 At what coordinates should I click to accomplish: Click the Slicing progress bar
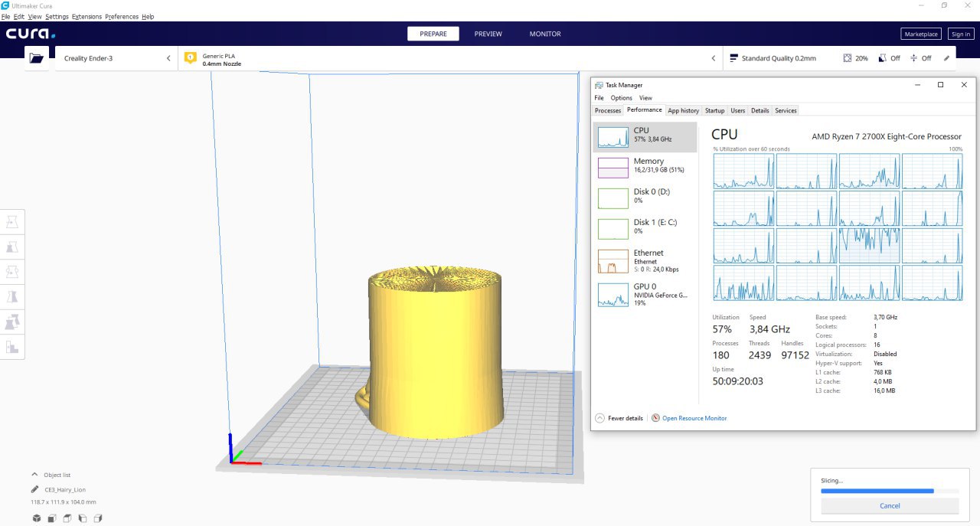coord(890,491)
